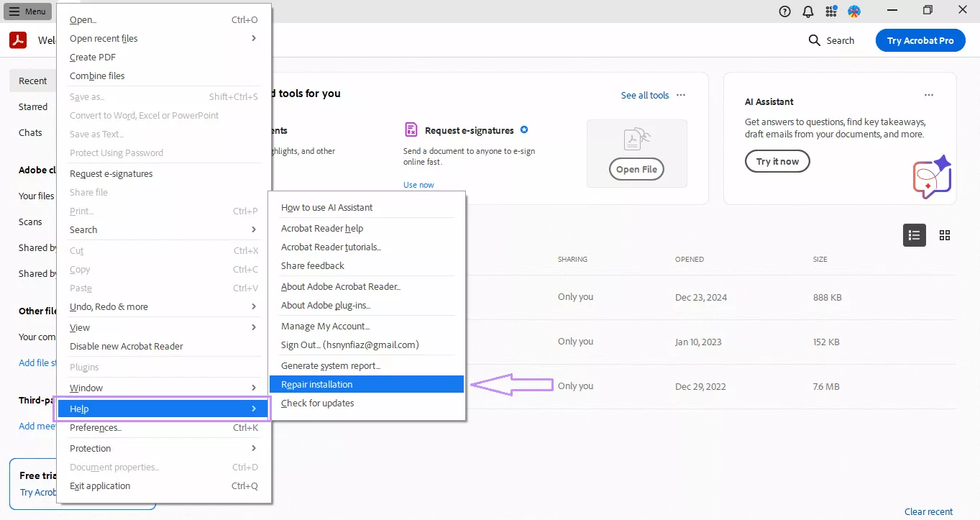The width and height of the screenshot is (980, 520).
Task: Switch files to grid view
Action: coord(944,235)
